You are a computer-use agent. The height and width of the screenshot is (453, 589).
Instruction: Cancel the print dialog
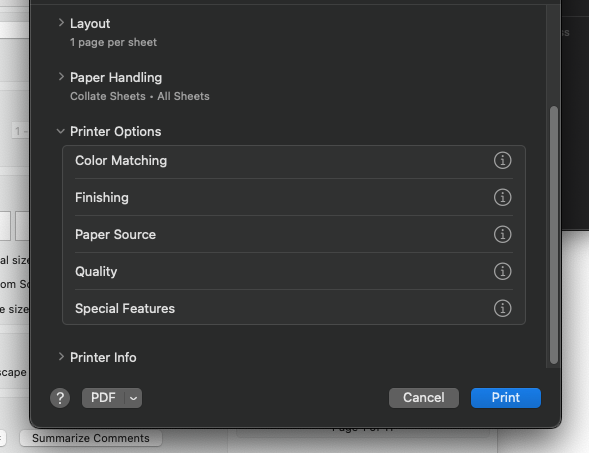coord(424,398)
